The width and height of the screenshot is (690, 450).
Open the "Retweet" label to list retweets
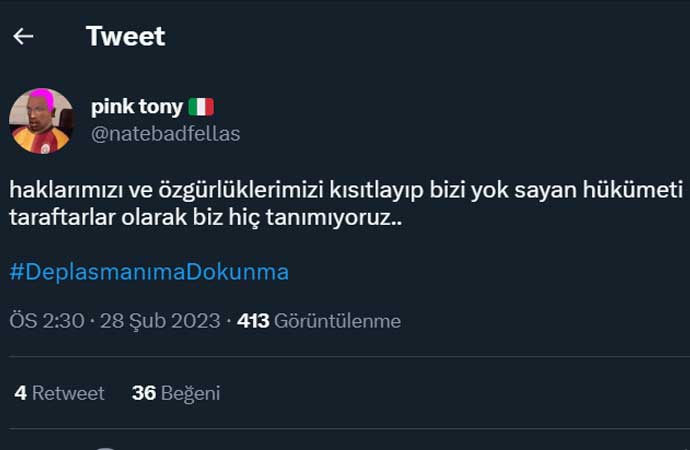[68, 393]
